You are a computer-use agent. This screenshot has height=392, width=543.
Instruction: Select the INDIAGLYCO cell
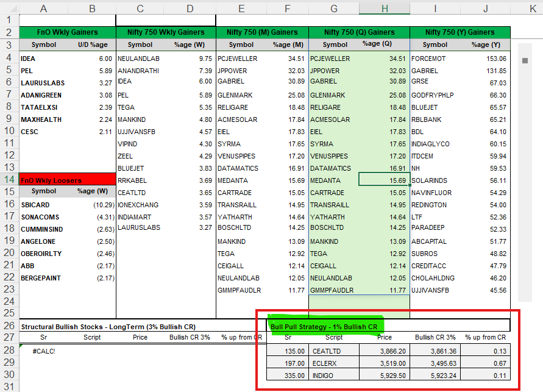pos(435,144)
